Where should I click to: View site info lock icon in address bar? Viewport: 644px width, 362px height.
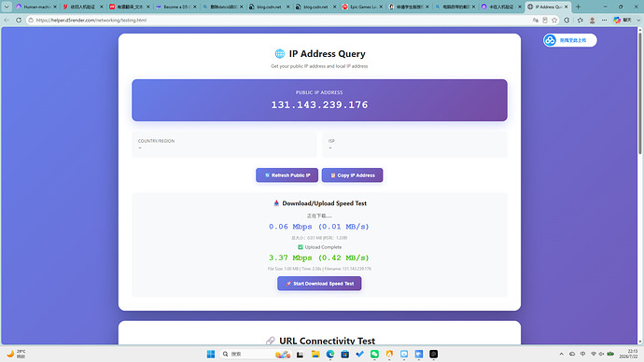coord(31,20)
